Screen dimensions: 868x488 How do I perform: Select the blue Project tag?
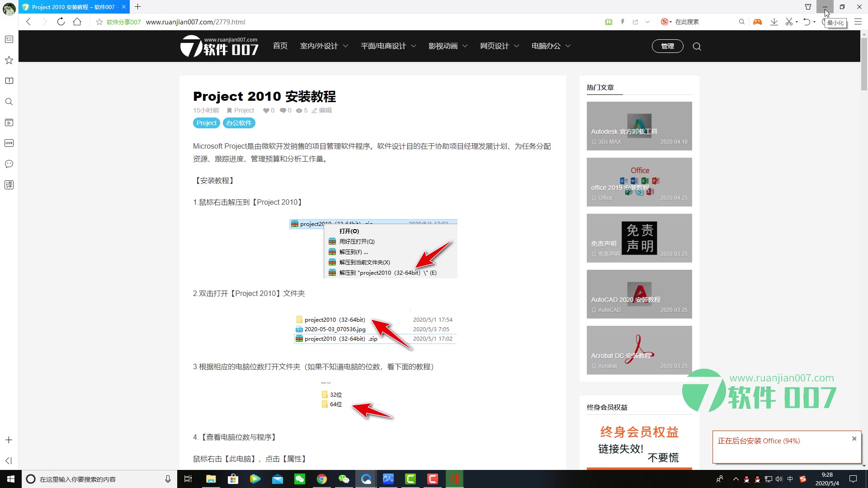207,123
